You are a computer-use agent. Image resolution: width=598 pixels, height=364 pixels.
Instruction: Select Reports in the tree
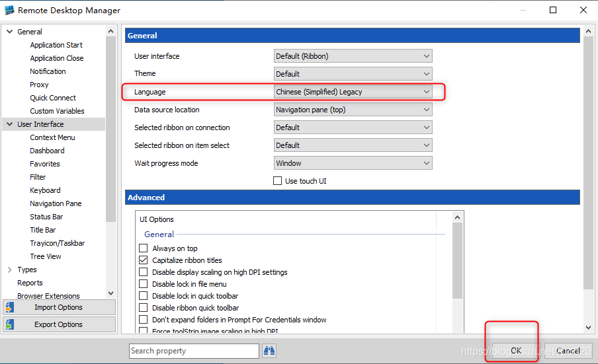(30, 283)
